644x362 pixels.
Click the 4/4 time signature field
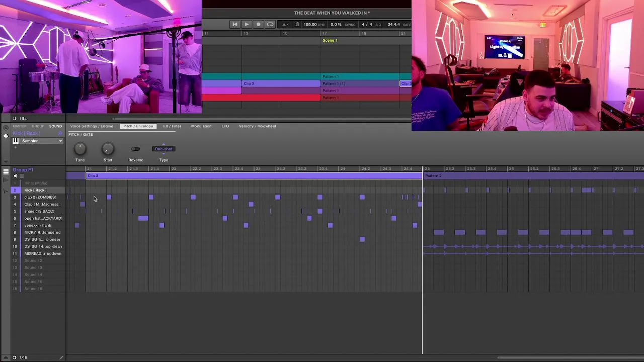367,25
